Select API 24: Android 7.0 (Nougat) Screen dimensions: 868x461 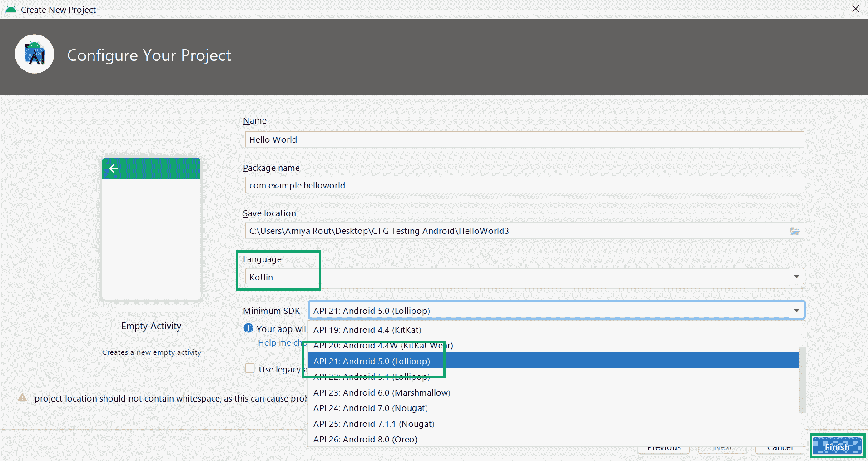(x=370, y=408)
